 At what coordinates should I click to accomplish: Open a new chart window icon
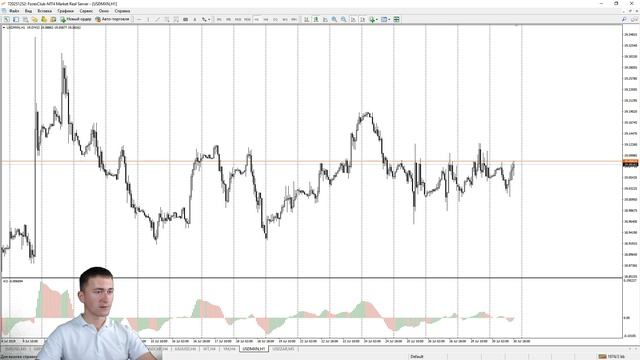[7, 19]
